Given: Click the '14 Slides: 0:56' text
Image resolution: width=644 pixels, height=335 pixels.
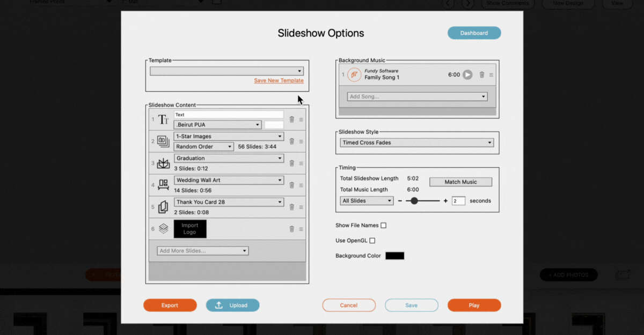Looking at the screenshot, I should click(x=193, y=191).
